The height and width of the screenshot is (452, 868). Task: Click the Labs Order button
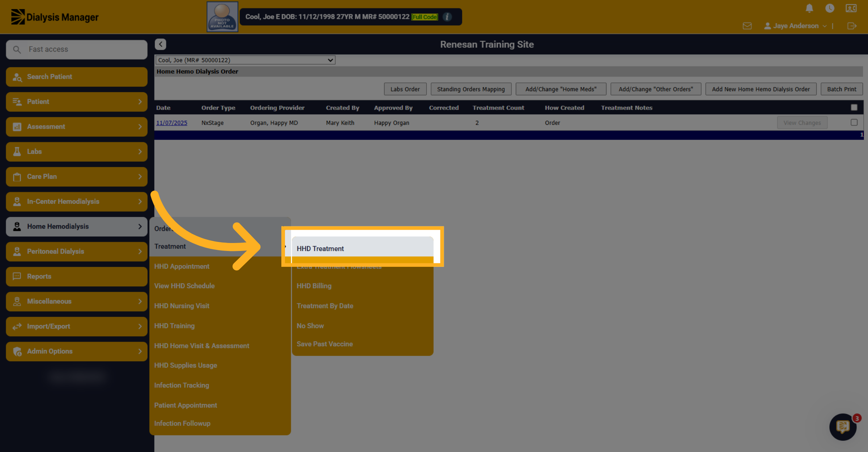[x=405, y=89]
